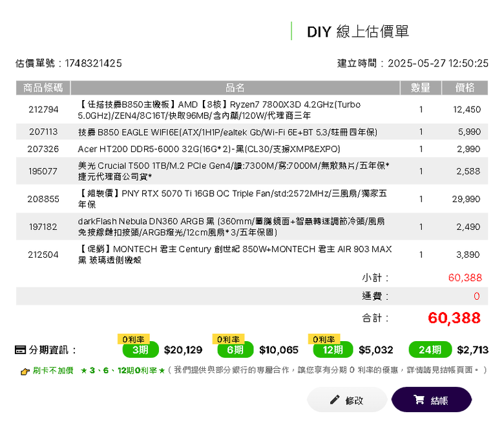Click the 0利率 tag above 12期
Image resolution: width=504 pixels, height=427 pixels.
(324, 339)
